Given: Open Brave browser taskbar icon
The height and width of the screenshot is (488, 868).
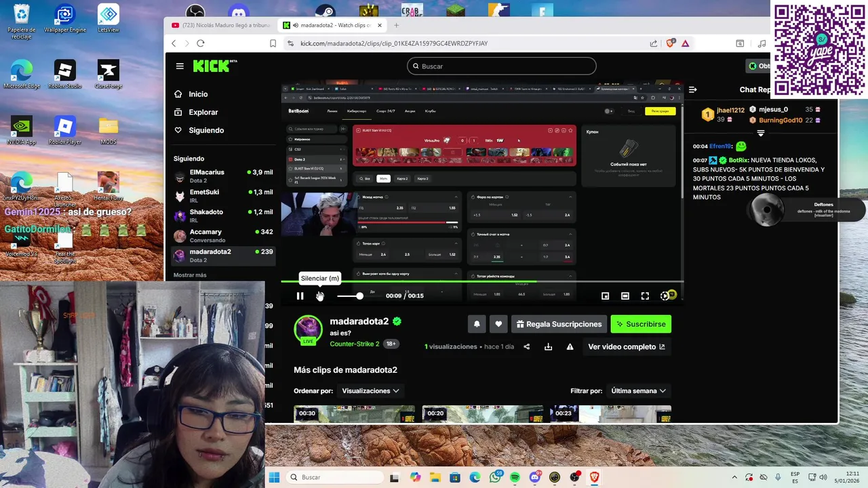Looking at the screenshot, I should pos(595,477).
